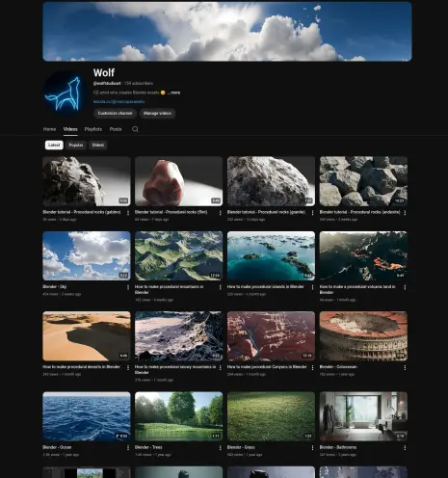The height and width of the screenshot is (478, 448).
Task: Open options menu for procedural islands video
Action: click(x=312, y=287)
